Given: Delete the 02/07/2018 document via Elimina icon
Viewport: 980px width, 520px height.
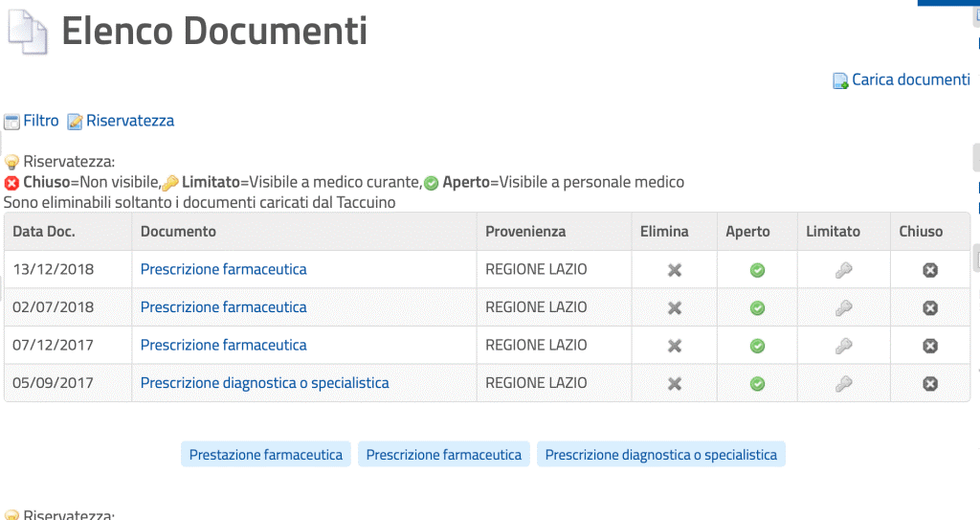Looking at the screenshot, I should click(x=675, y=307).
